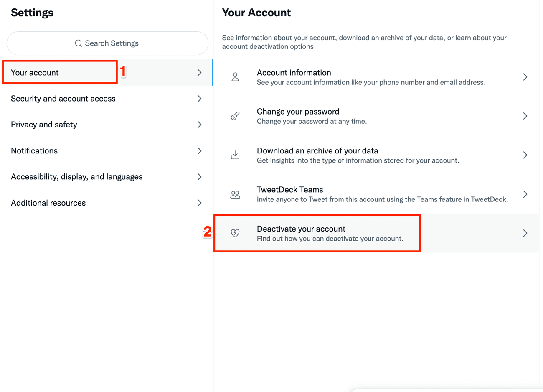
Task: Expand the Privacy and safety chevron
Action: point(199,125)
